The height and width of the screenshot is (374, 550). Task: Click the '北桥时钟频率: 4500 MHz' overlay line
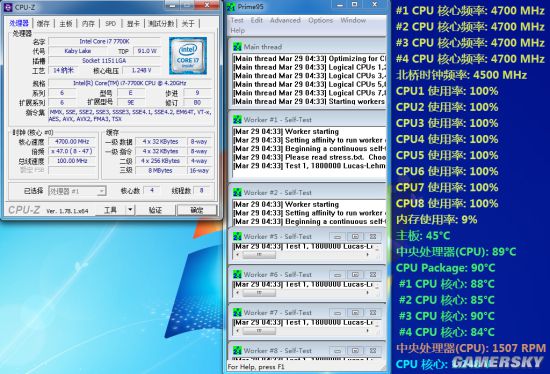[x=461, y=75]
